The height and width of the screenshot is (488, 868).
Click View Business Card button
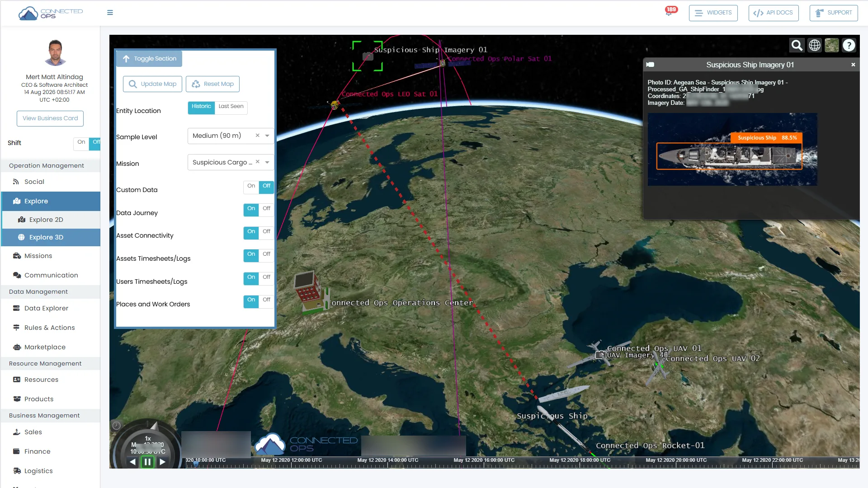tap(50, 118)
